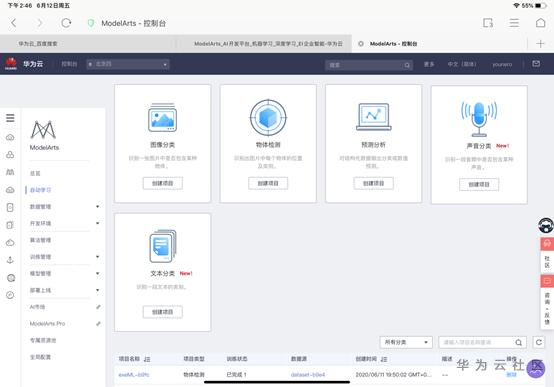Click the 删除 link in project row

(x=511, y=375)
